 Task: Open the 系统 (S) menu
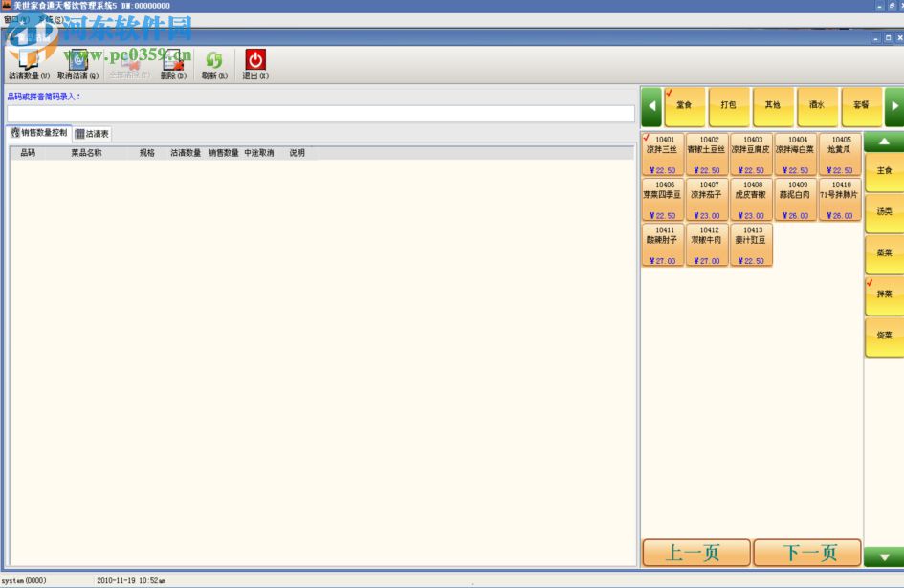point(51,19)
